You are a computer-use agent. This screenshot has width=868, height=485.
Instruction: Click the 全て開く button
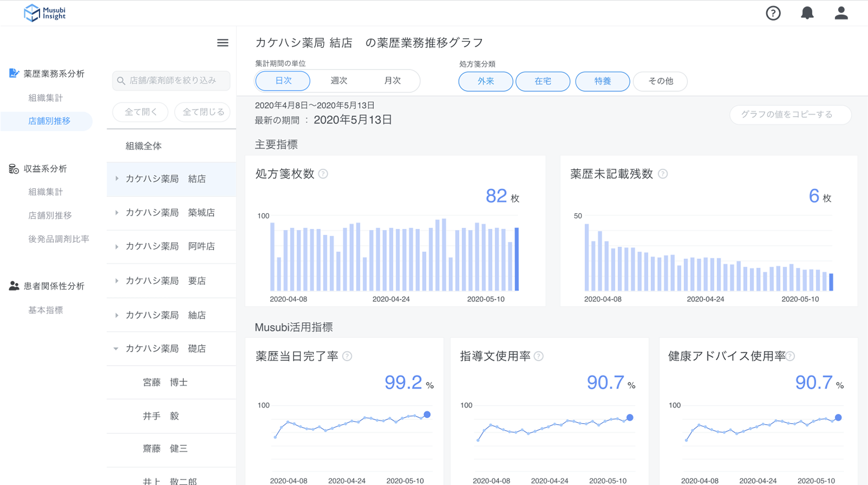tap(141, 112)
